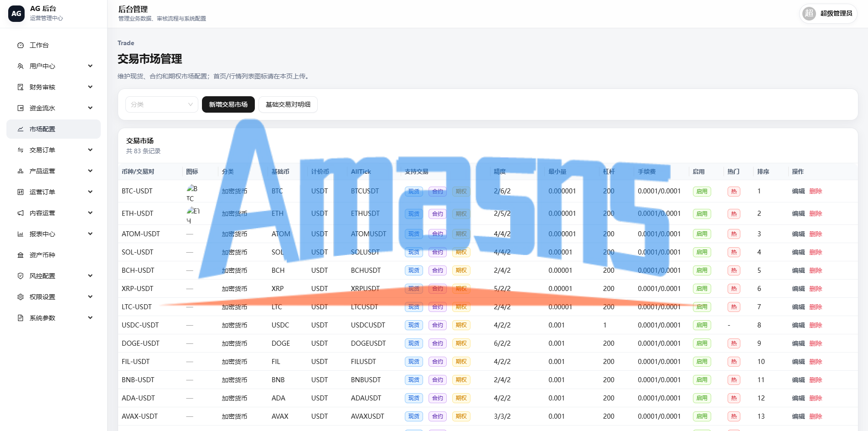Image resolution: width=868 pixels, height=431 pixels.
Task: Click 现货 tag in BNB-USDT row
Action: 414,380
